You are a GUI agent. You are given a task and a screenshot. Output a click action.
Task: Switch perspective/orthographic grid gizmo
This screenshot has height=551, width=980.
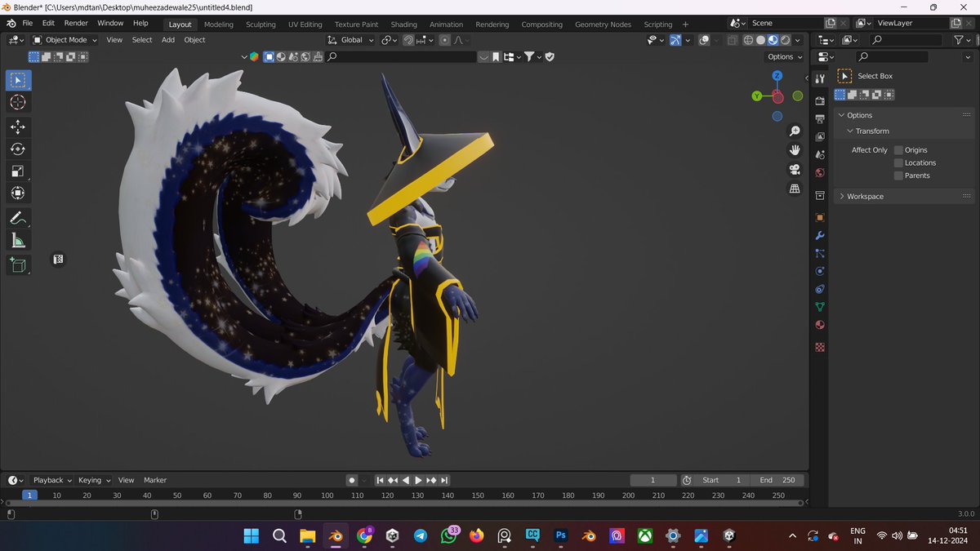[794, 189]
